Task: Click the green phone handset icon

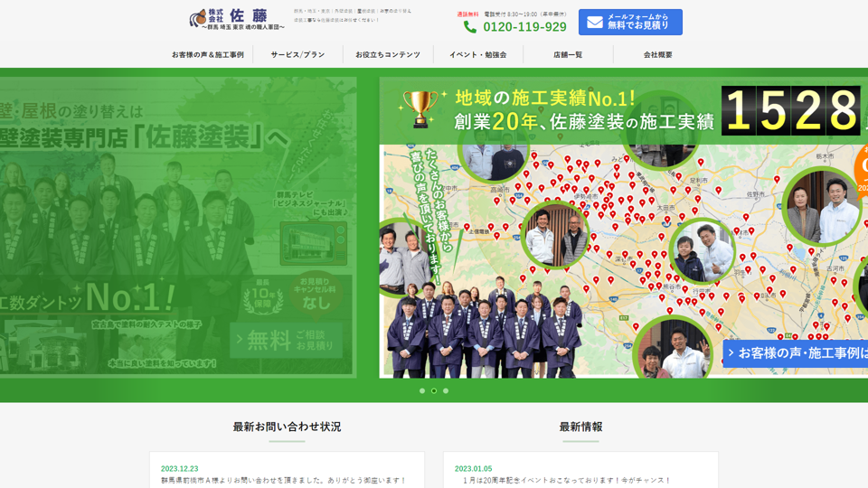Action: (470, 27)
